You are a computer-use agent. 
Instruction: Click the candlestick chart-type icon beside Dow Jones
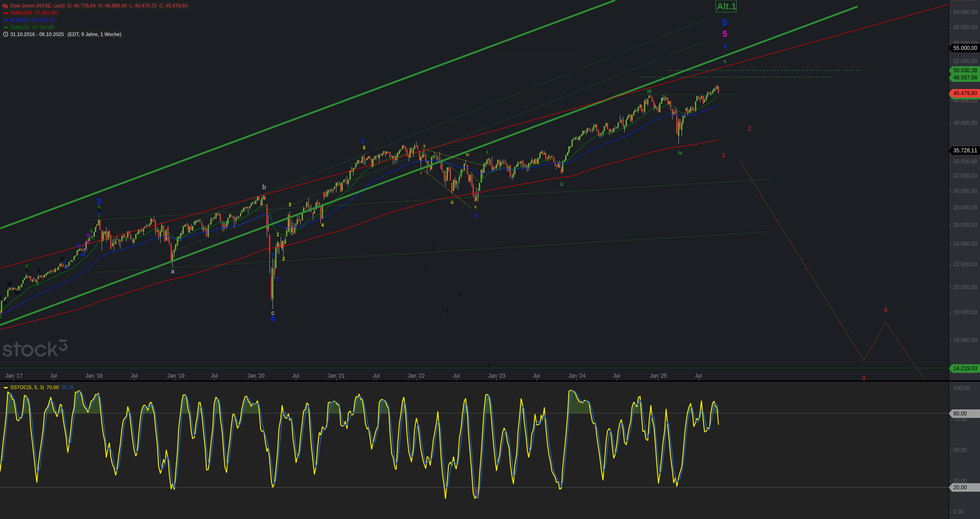coord(5,6)
